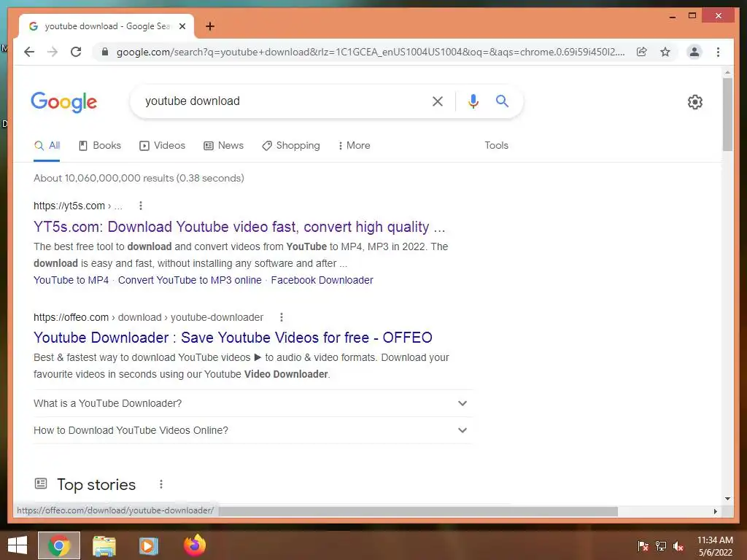
Task: Open Firefox from the taskbar
Action: click(194, 545)
